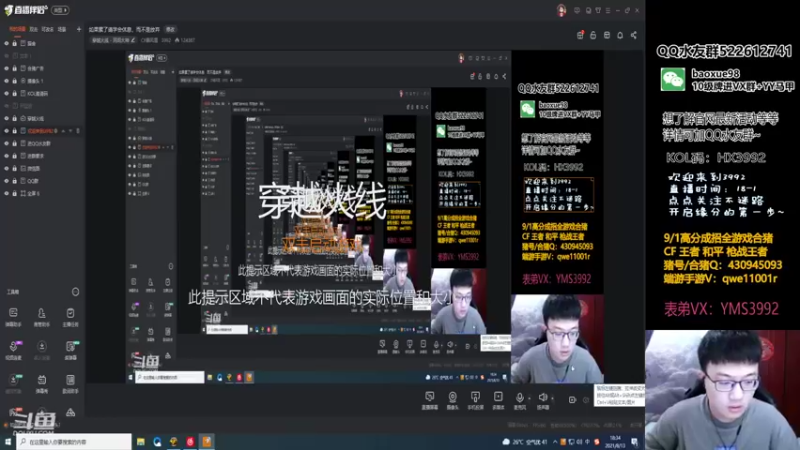Click 修改 button next to stream title
The height and width of the screenshot is (450, 800).
pyautogui.click(x=170, y=30)
